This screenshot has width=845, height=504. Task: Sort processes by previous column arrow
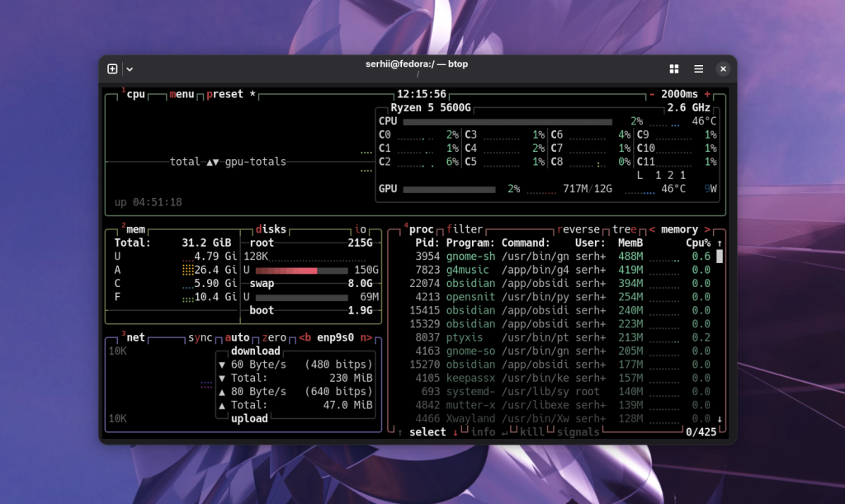point(652,229)
